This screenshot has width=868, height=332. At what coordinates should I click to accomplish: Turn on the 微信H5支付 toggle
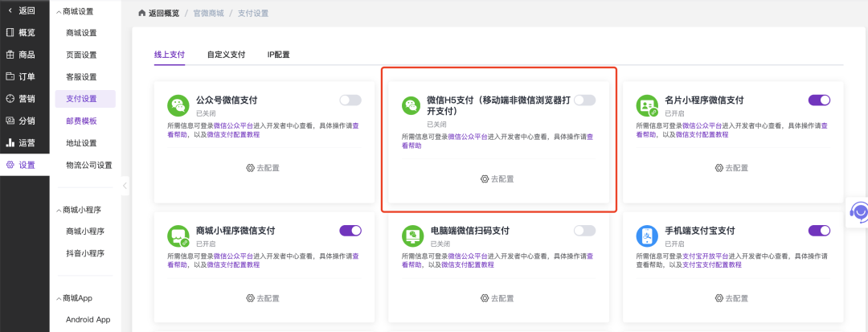click(584, 100)
